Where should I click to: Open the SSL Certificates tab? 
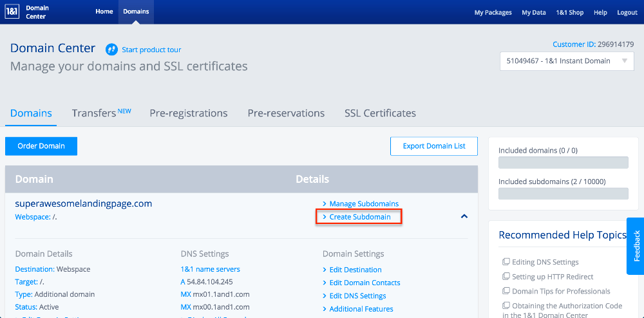[x=381, y=113]
